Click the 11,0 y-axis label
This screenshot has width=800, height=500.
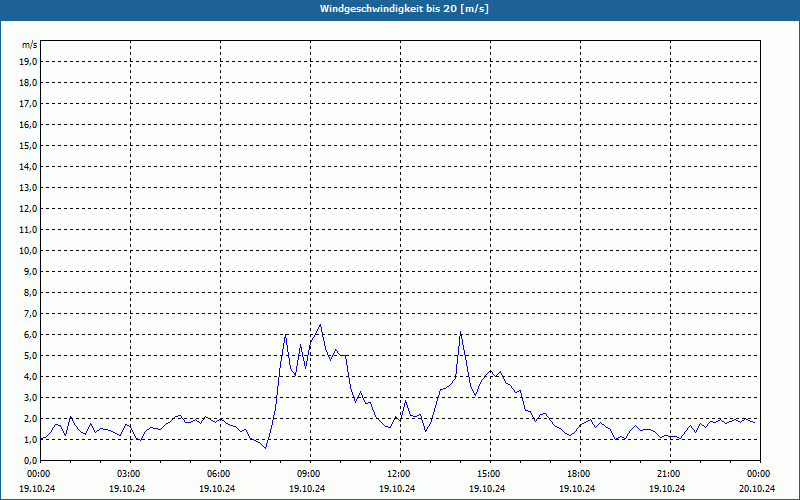coord(27,230)
